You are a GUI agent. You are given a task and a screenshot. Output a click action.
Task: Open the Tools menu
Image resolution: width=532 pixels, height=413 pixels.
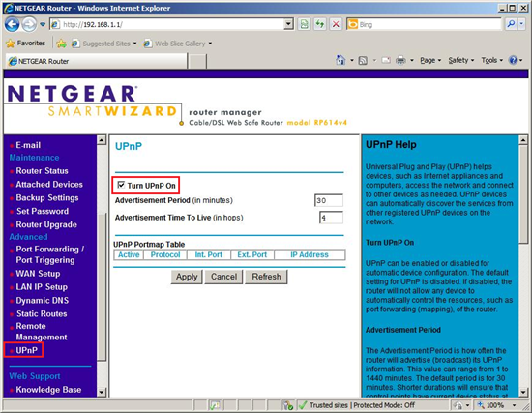coord(491,60)
